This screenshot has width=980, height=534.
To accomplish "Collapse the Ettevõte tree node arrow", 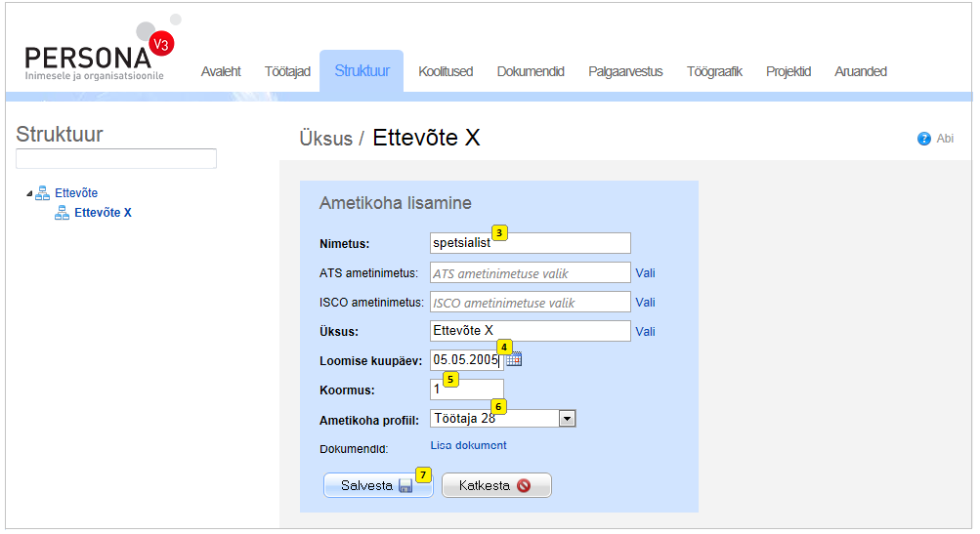I will [29, 193].
